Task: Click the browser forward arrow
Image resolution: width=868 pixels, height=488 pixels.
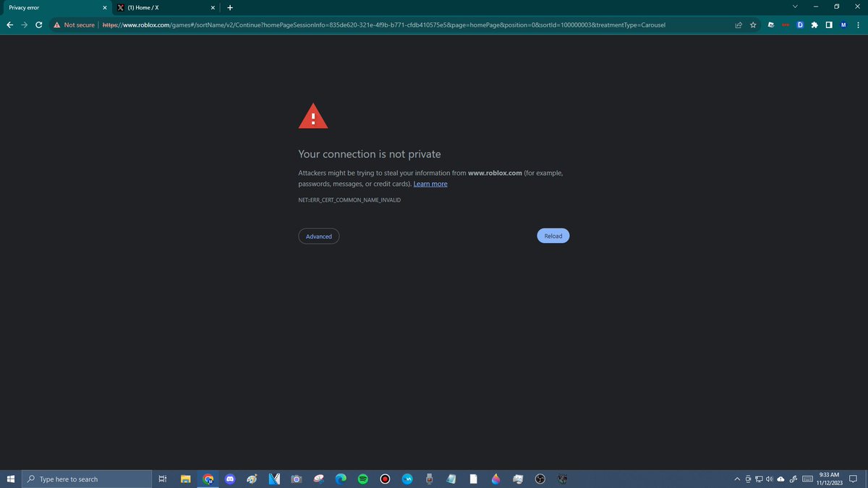Action: pyautogui.click(x=24, y=25)
